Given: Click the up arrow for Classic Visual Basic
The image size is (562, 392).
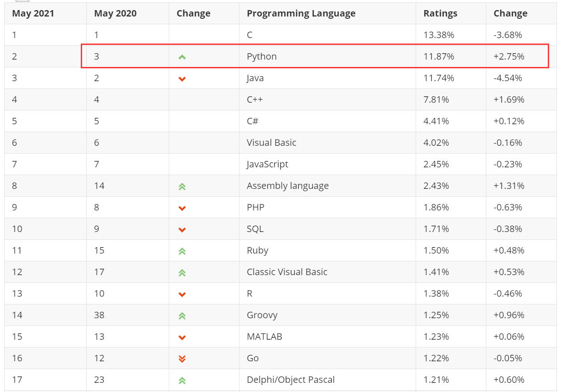Looking at the screenshot, I should coord(182,273).
